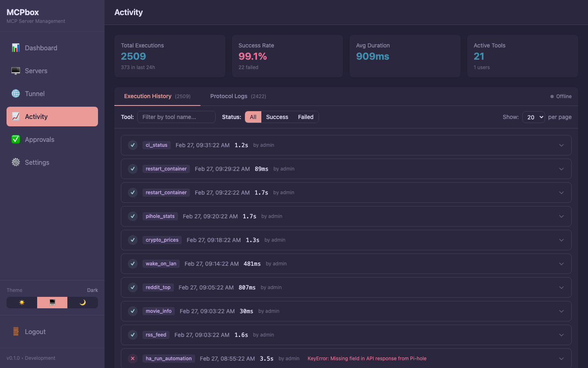The height and width of the screenshot is (368, 588).
Task: Open Tunnel via the globe icon
Action: point(16,94)
